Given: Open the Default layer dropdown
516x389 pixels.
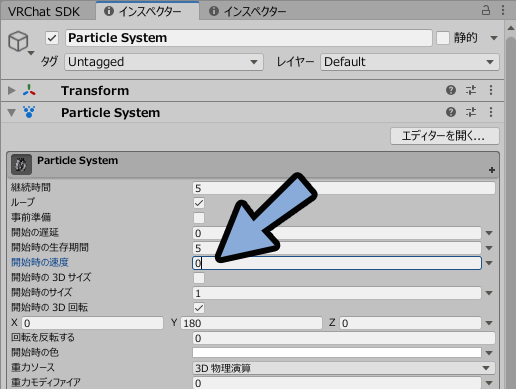Looking at the screenshot, I should [x=410, y=62].
